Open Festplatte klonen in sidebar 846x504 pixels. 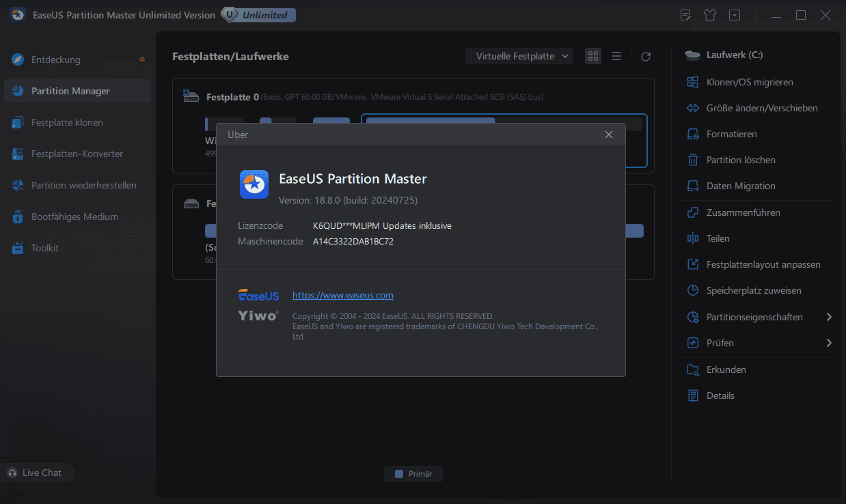tap(77, 122)
